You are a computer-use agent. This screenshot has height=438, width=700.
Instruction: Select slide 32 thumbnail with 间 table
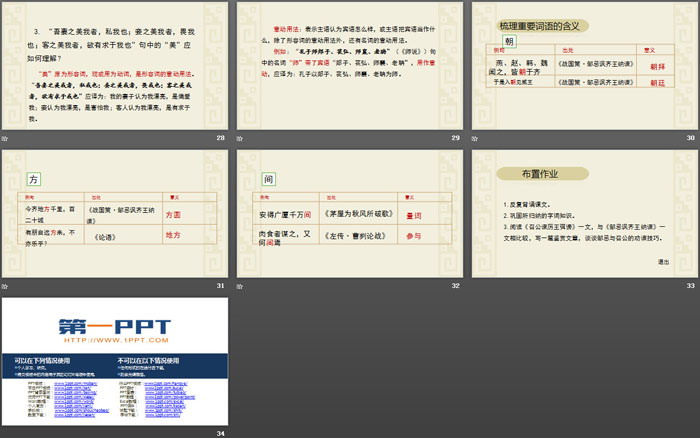point(349,213)
